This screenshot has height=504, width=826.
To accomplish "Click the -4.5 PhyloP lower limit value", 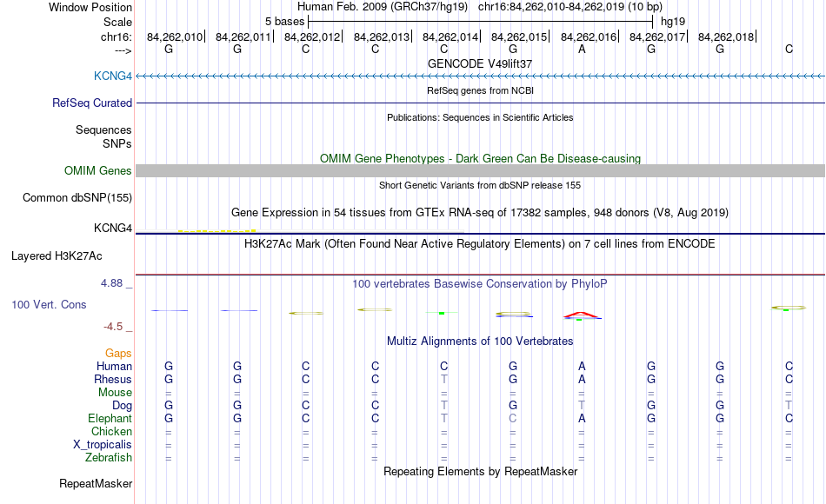I will (x=113, y=327).
